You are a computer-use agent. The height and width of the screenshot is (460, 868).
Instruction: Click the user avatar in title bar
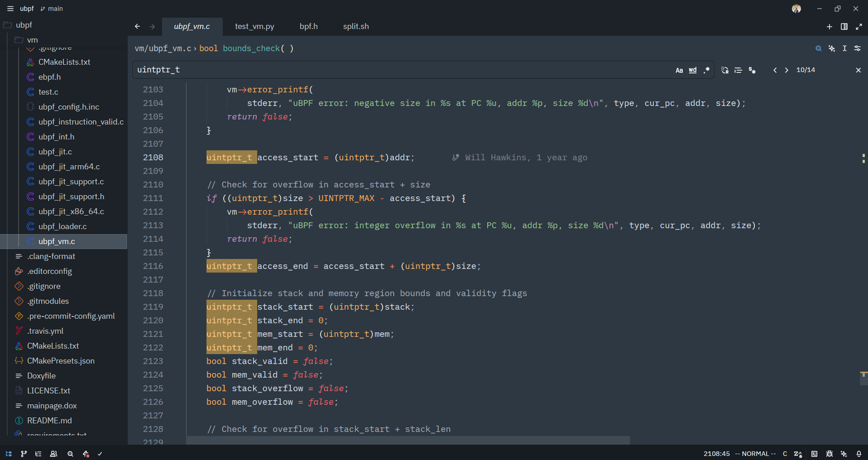coord(797,9)
